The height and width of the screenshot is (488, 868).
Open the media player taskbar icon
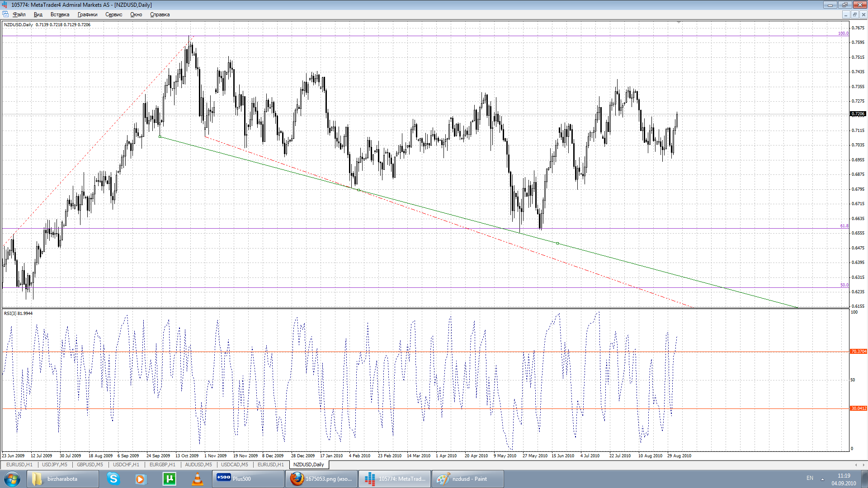[x=141, y=479]
